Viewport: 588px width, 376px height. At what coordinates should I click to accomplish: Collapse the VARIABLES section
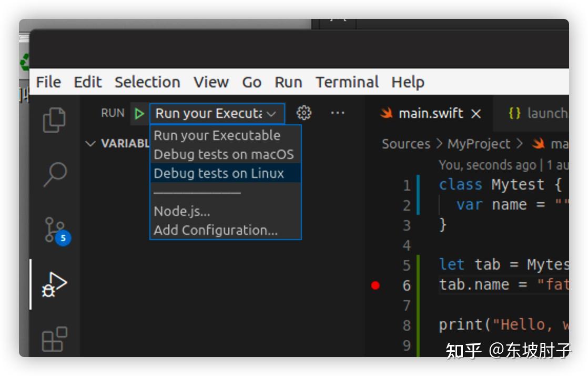click(89, 143)
